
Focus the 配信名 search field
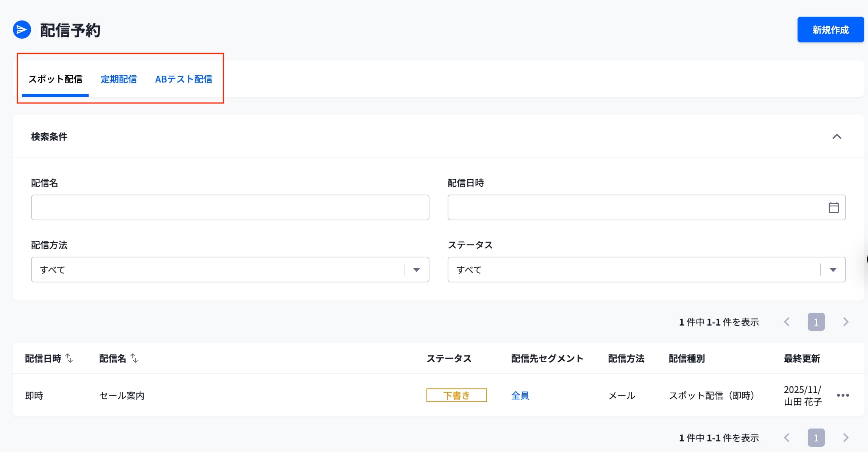[230, 207]
